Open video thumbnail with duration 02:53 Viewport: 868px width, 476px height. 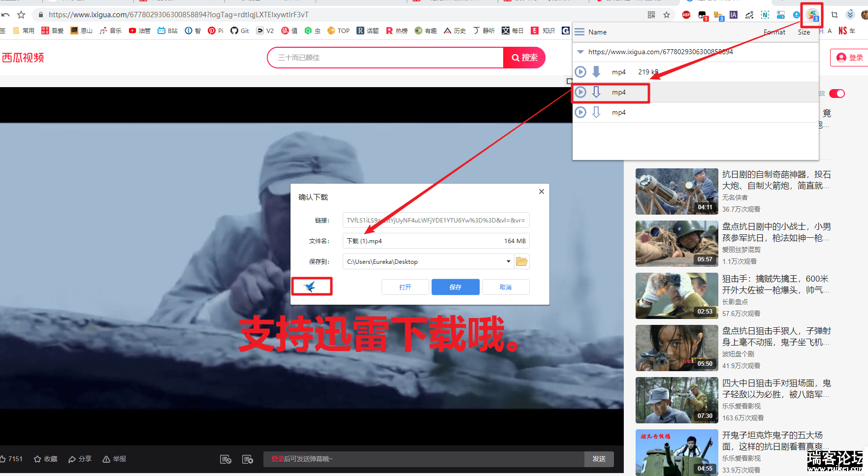(x=677, y=296)
